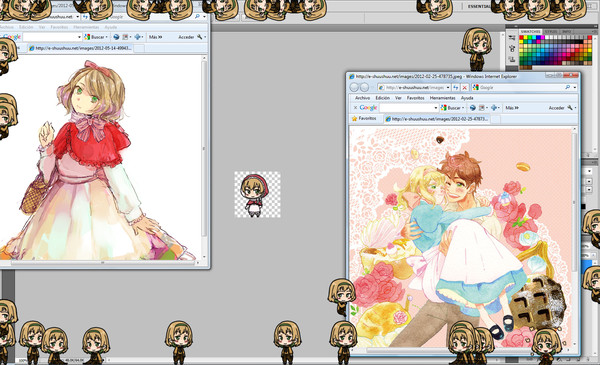Open Archivo menu in right IE window

pos(362,98)
